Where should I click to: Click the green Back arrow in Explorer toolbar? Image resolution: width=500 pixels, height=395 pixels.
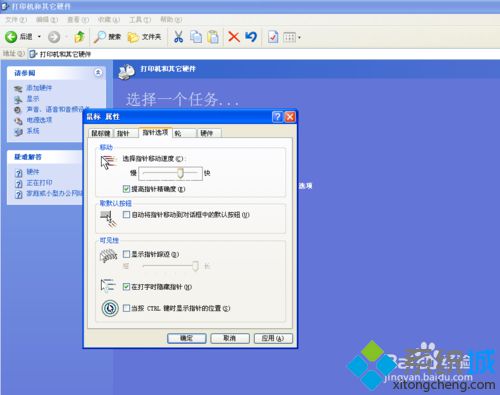(x=11, y=37)
